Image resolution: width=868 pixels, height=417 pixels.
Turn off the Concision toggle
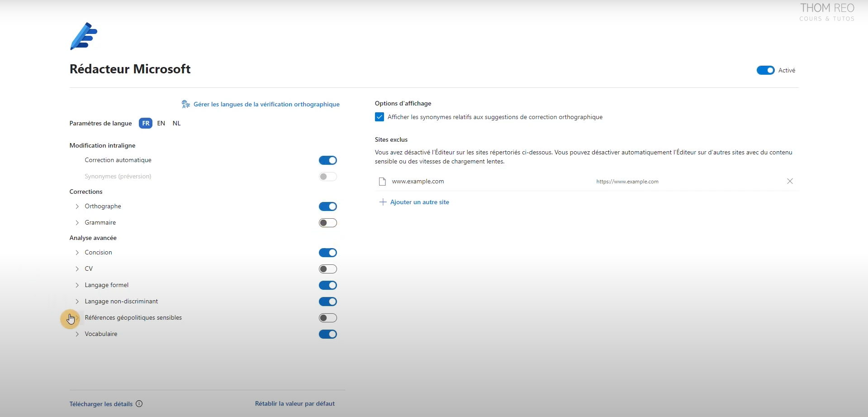(x=328, y=253)
